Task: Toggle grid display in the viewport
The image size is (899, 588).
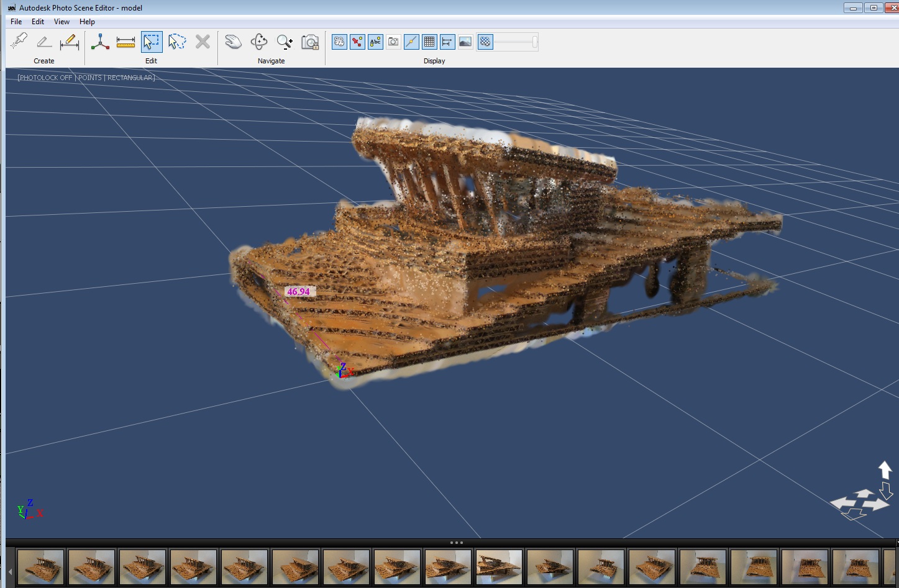Action: (x=429, y=42)
